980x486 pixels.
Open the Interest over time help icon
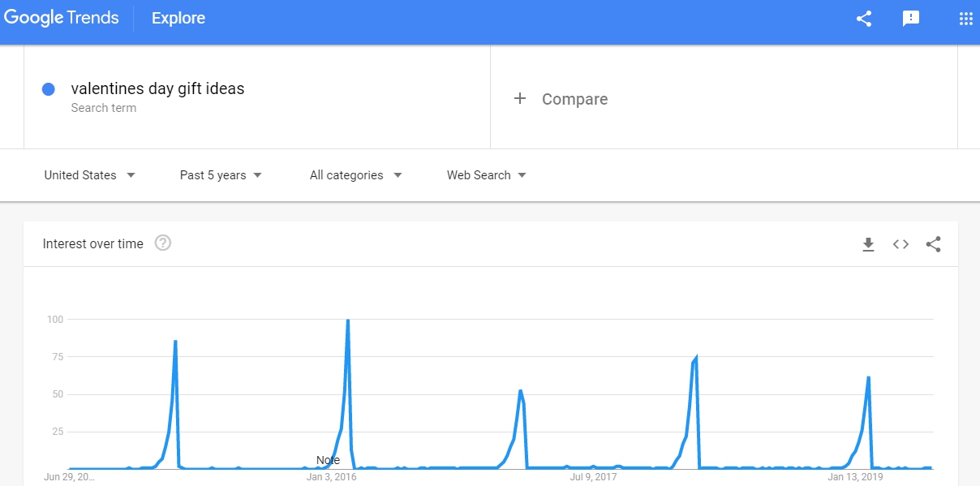click(163, 243)
